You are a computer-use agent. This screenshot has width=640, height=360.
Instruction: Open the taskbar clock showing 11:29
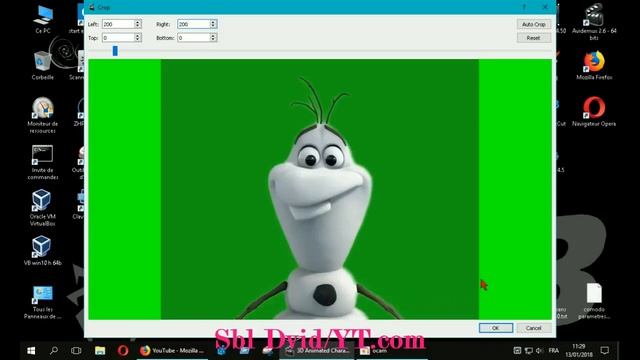click(x=579, y=351)
